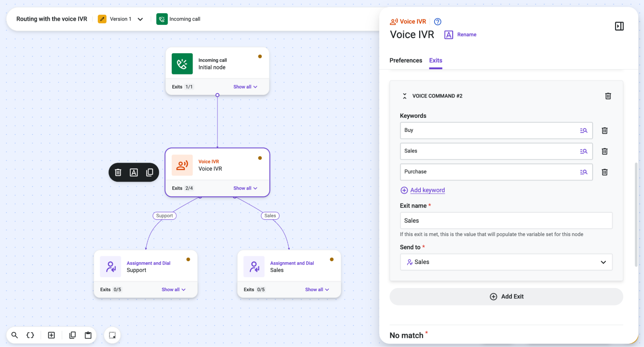The height and width of the screenshot is (347, 644).
Task: Click the Support connection label
Action: (x=164, y=216)
